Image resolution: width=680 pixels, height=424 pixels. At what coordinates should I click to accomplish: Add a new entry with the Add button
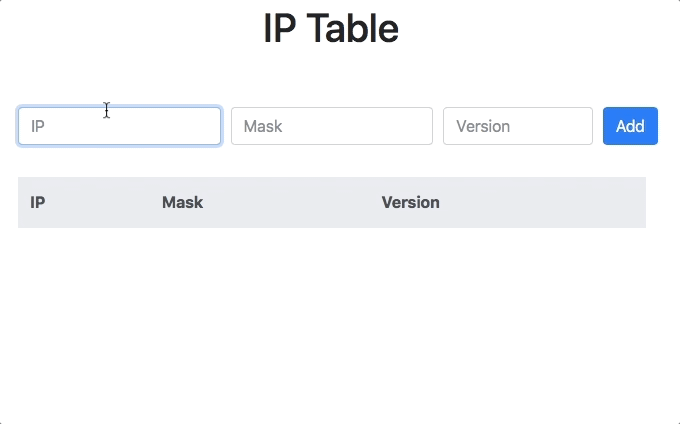point(630,126)
